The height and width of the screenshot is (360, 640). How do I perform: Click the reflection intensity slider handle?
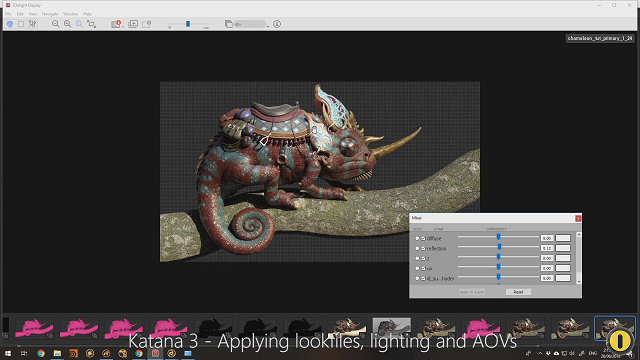(499, 247)
